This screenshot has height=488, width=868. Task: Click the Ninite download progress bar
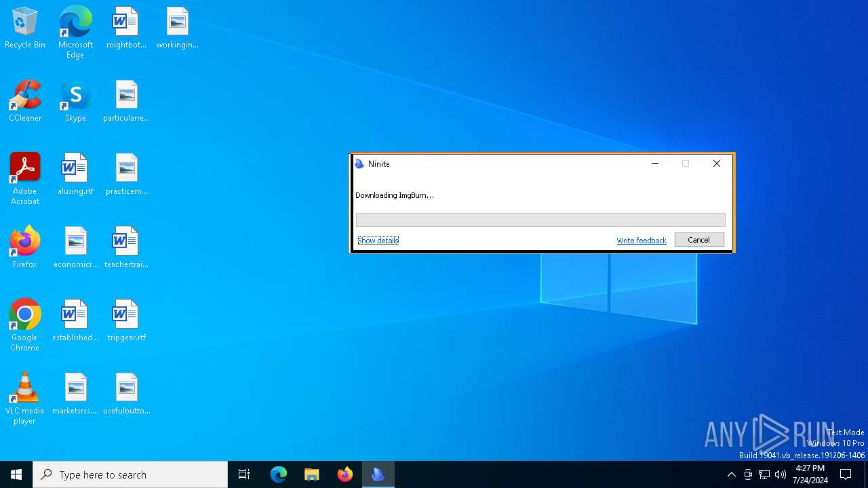point(540,220)
